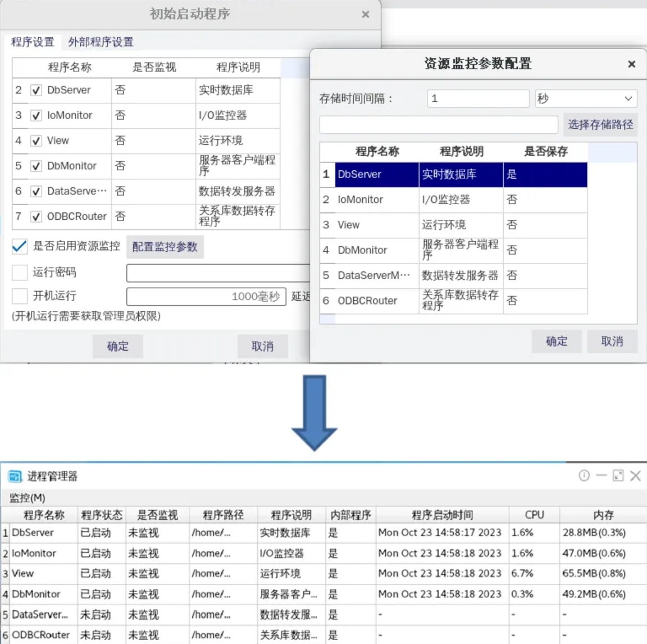
Task: Uncheck the DbServer program checkbox
Action: (x=36, y=90)
